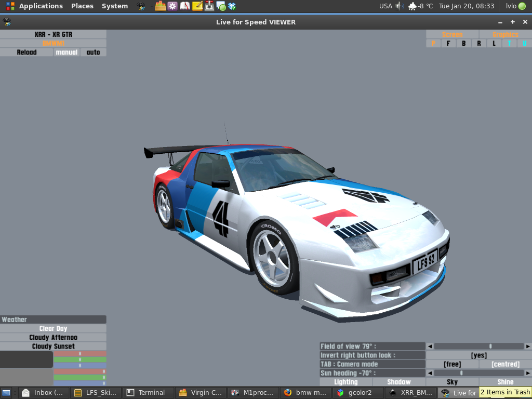Adjust the green slider of light swatch
The height and width of the screenshot is (399, 532).
point(80,377)
